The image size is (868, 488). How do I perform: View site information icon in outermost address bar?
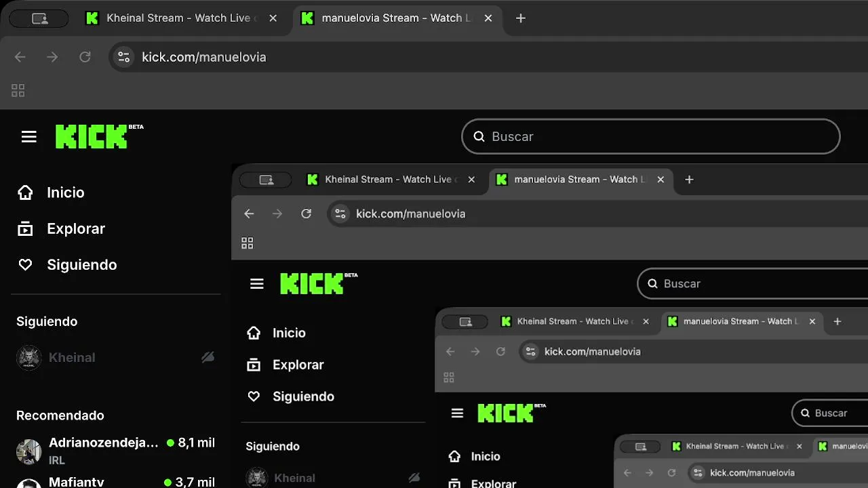(123, 57)
